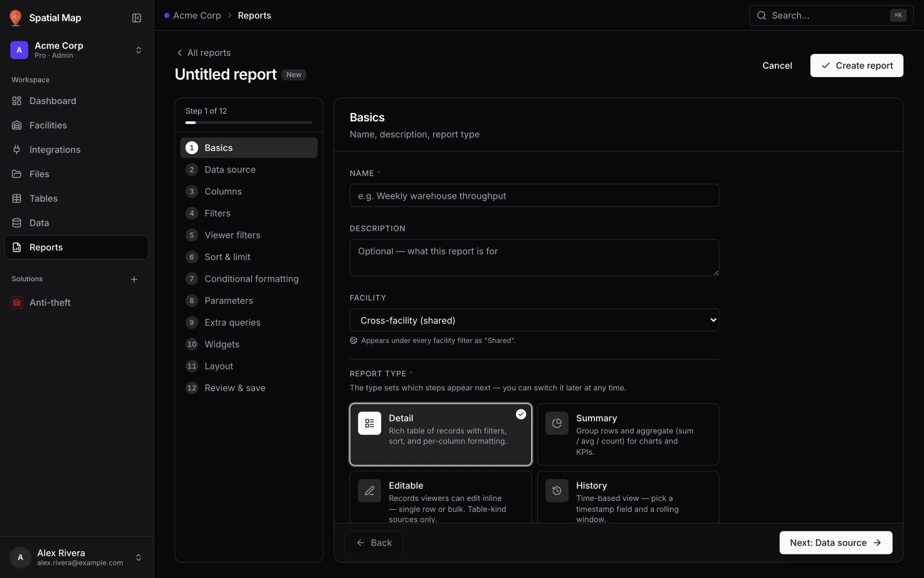Select the Summary report type
The height and width of the screenshot is (578, 924).
[x=628, y=434]
